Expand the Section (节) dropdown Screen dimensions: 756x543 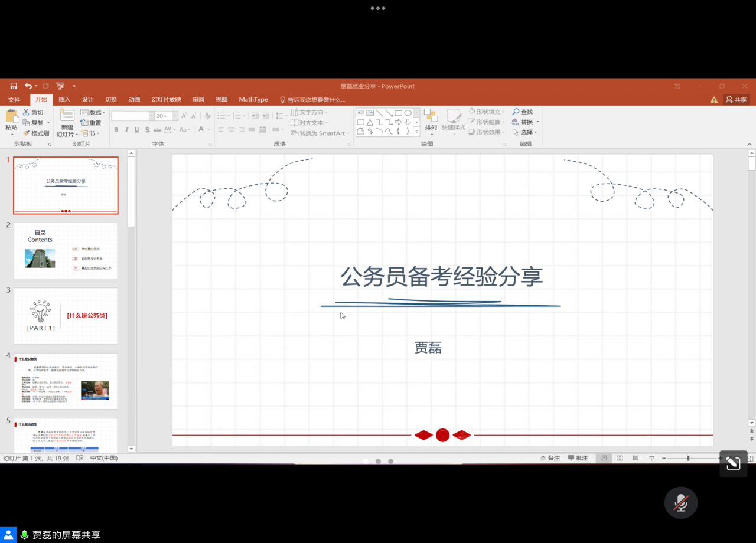tap(90, 133)
